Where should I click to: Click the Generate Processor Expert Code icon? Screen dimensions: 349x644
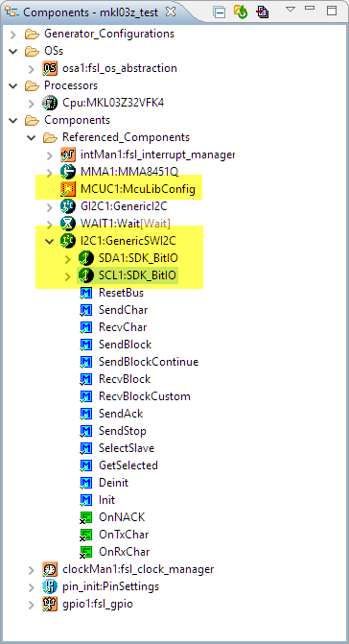(x=241, y=12)
